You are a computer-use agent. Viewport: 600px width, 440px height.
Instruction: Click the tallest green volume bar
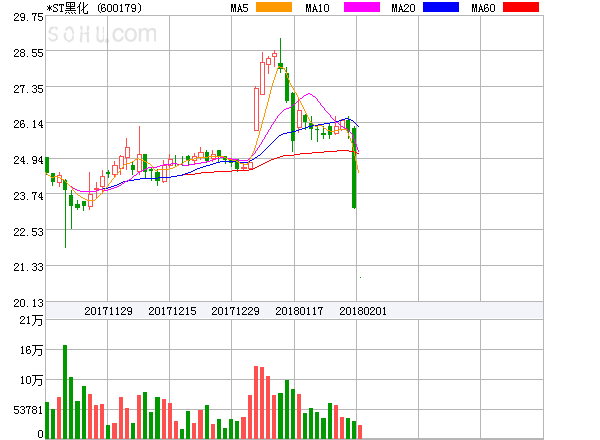click(65, 392)
